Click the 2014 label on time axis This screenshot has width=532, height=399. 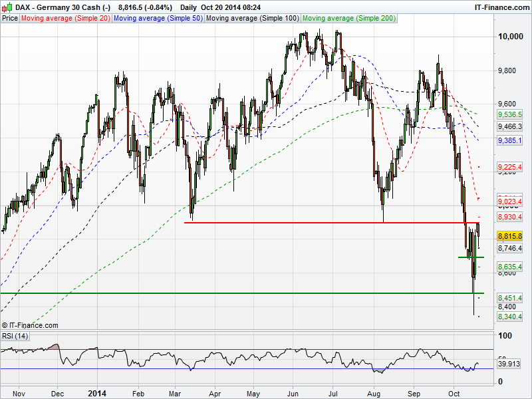pos(97,394)
